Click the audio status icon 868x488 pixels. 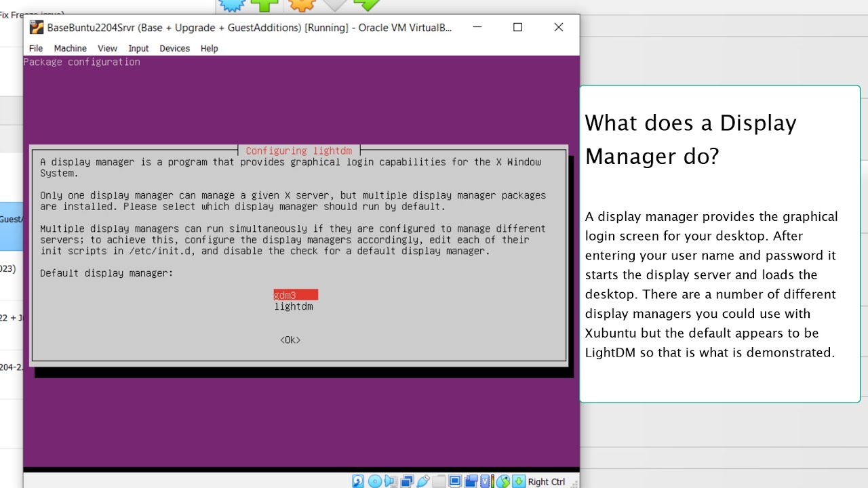(390, 481)
